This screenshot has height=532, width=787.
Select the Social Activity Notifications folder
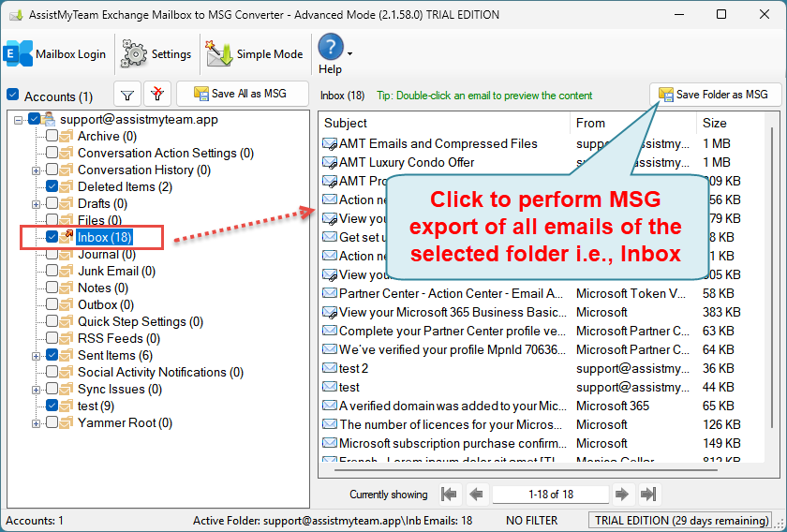click(x=160, y=372)
